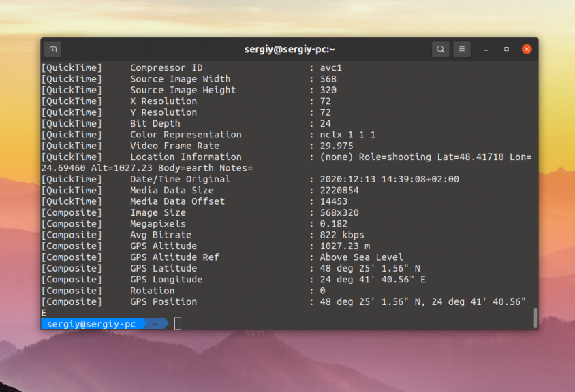This screenshot has height=392, width=575.
Task: Click the Date/Time Original timestamp value
Action: coord(389,179)
